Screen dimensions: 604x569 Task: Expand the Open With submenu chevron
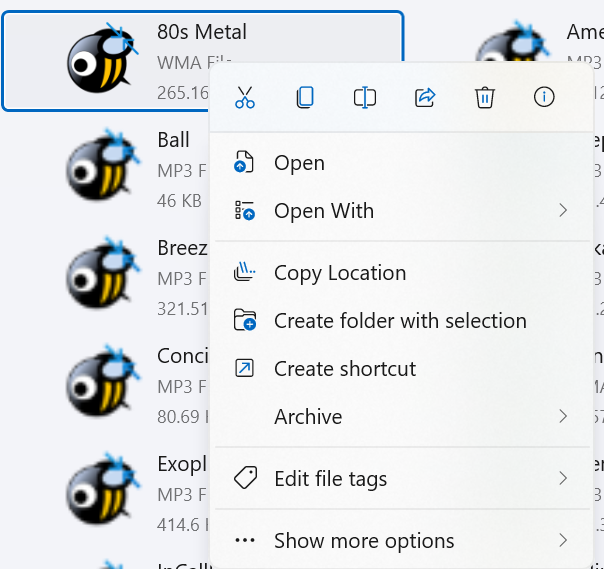tap(563, 210)
